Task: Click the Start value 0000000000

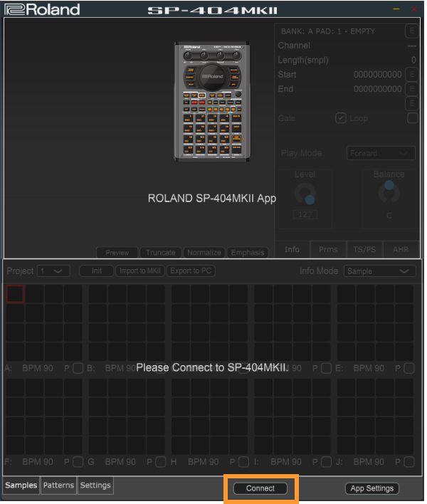Action: (x=377, y=75)
